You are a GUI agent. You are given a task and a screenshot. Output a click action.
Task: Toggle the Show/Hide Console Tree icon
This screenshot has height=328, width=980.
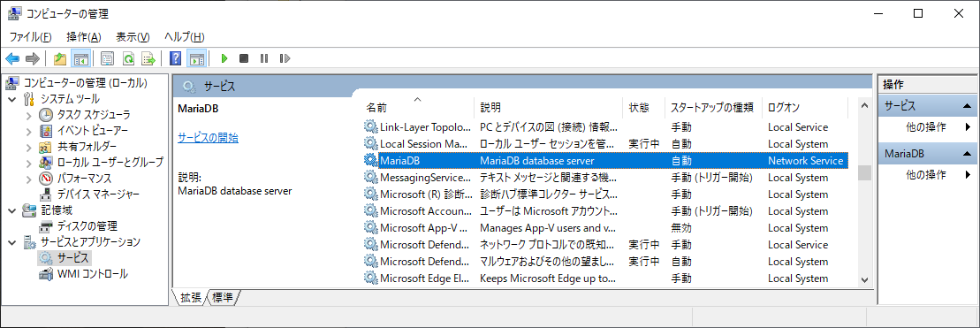tap(80, 58)
